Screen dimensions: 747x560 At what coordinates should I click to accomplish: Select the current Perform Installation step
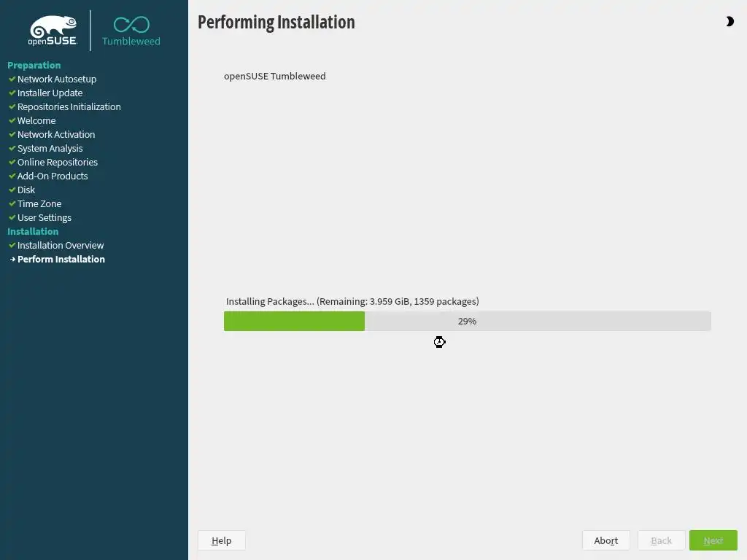(61, 259)
